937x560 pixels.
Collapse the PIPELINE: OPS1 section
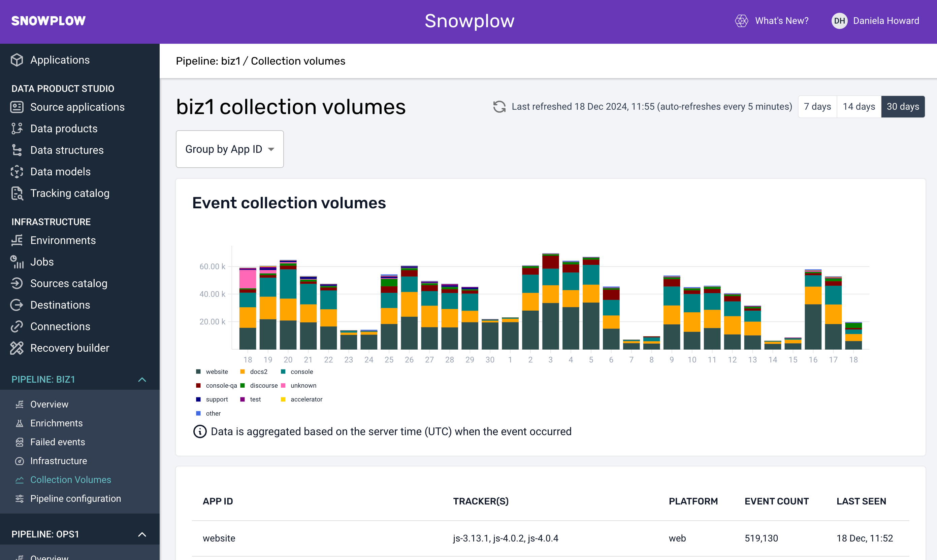click(x=142, y=534)
